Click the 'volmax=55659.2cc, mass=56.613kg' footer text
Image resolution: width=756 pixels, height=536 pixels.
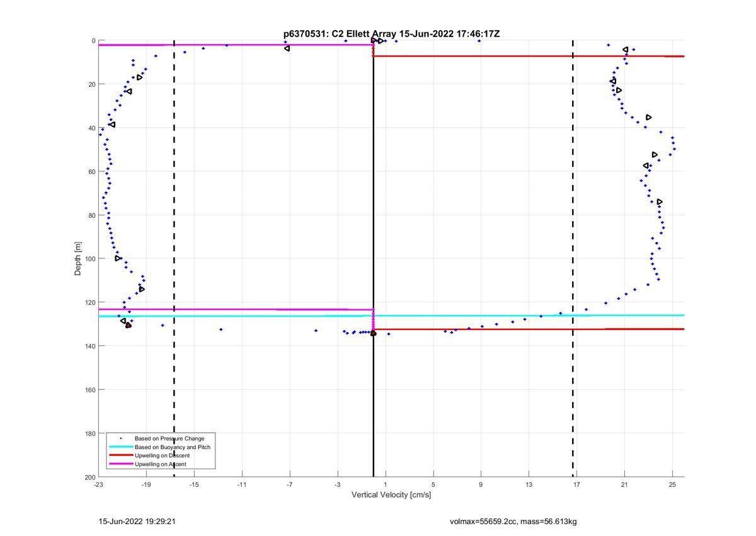[513, 522]
